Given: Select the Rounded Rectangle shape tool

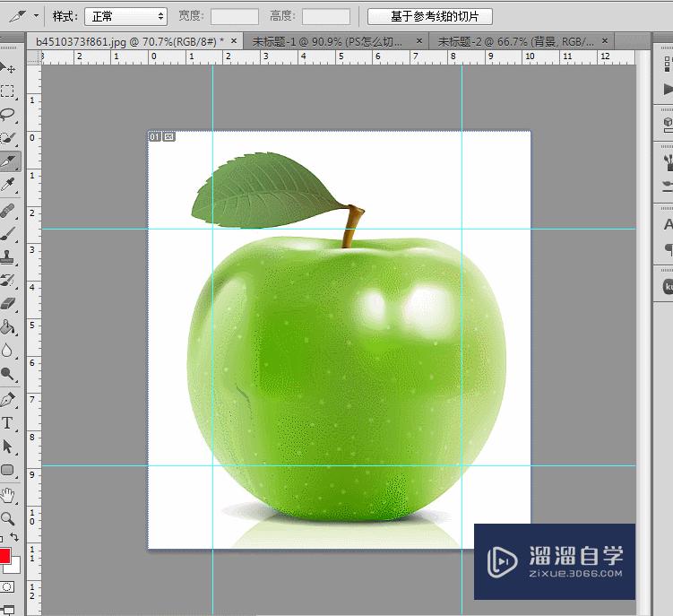Looking at the screenshot, I should (x=7, y=470).
